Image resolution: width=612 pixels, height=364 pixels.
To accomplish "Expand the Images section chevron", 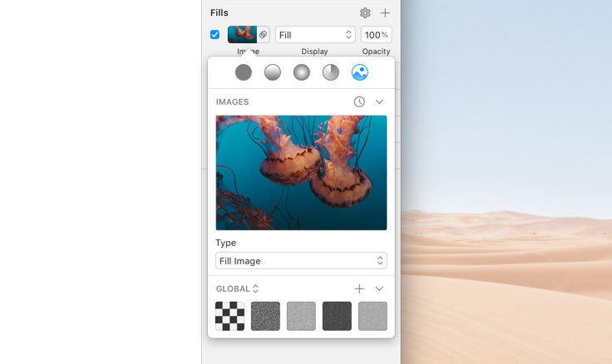I will point(379,101).
